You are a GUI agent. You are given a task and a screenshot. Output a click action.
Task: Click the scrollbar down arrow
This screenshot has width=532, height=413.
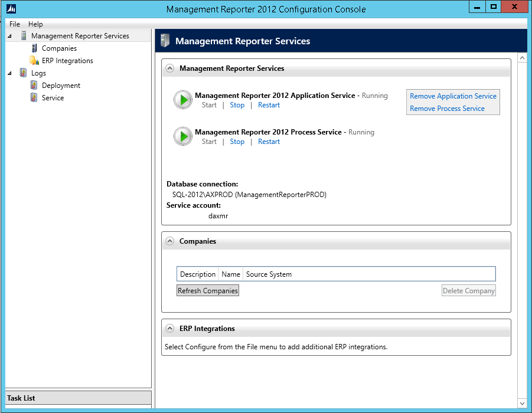click(x=522, y=403)
